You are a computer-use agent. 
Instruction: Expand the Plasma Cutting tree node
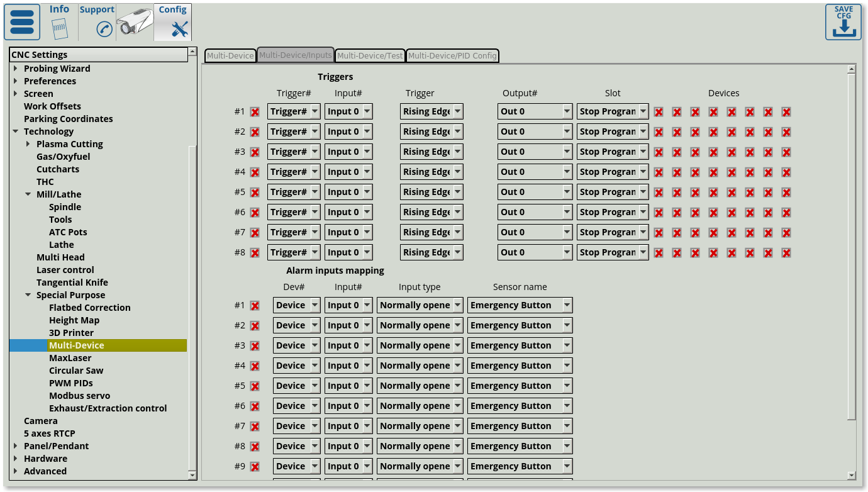[28, 144]
